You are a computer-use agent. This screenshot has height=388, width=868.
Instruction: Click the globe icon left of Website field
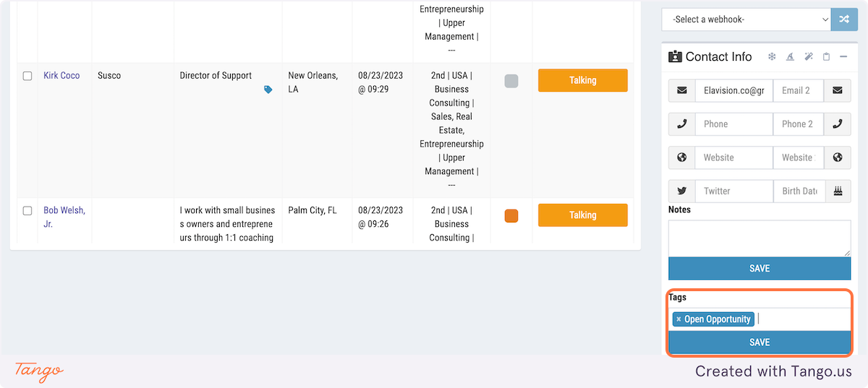(681, 158)
